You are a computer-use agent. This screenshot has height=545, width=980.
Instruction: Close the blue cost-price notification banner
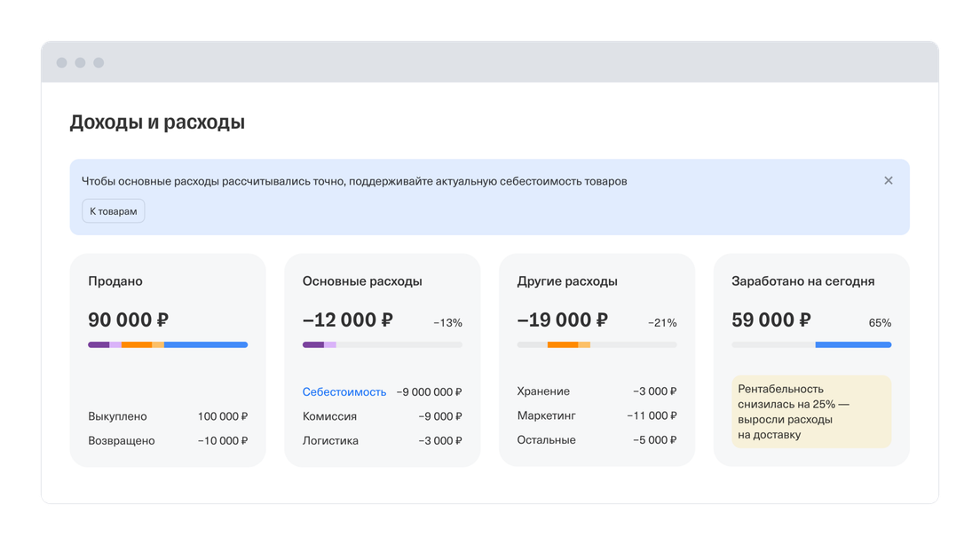click(x=888, y=180)
